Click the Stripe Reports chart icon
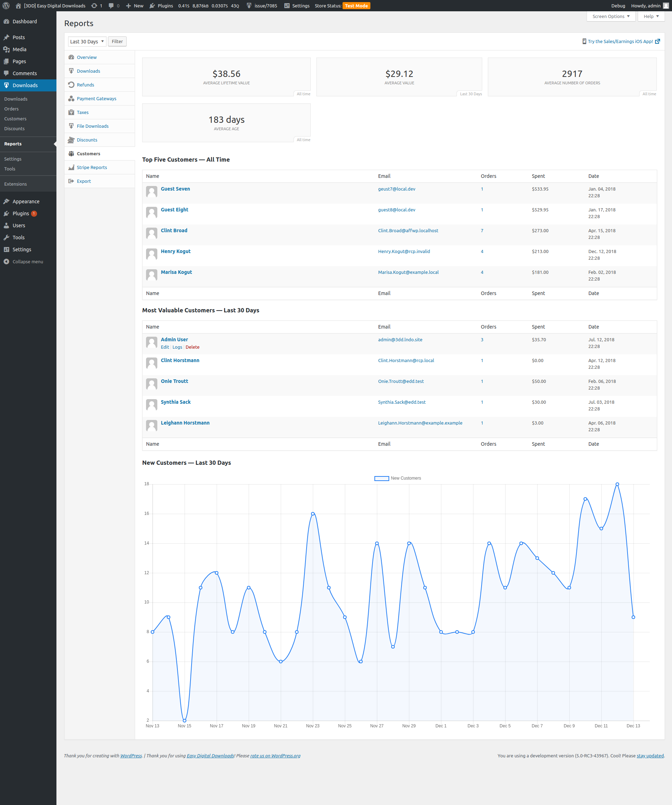 click(x=71, y=168)
